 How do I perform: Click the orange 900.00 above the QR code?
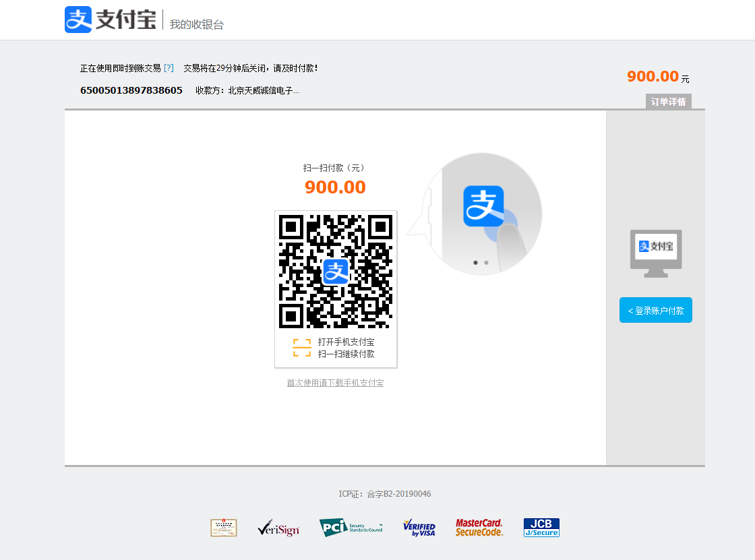(335, 187)
